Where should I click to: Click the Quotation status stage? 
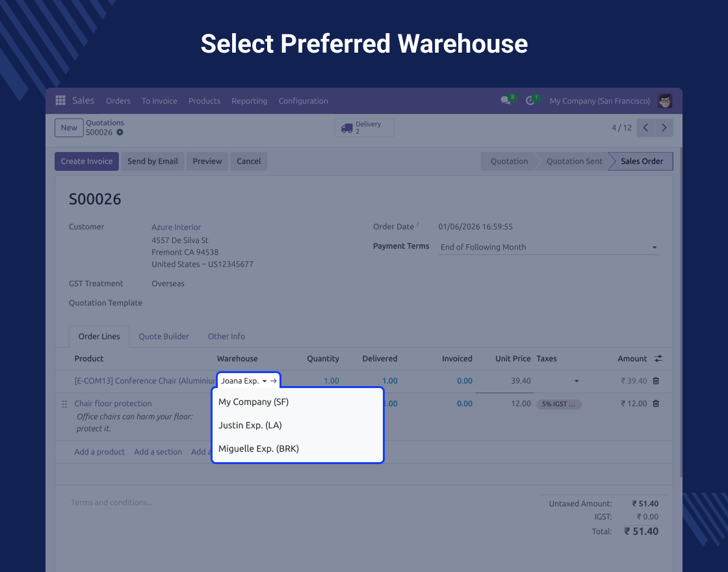click(x=509, y=161)
